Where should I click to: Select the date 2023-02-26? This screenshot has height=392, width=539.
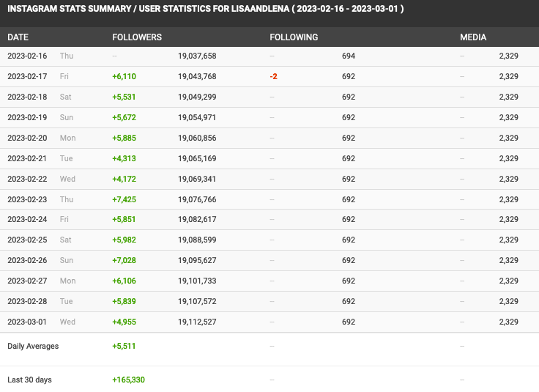pos(27,260)
